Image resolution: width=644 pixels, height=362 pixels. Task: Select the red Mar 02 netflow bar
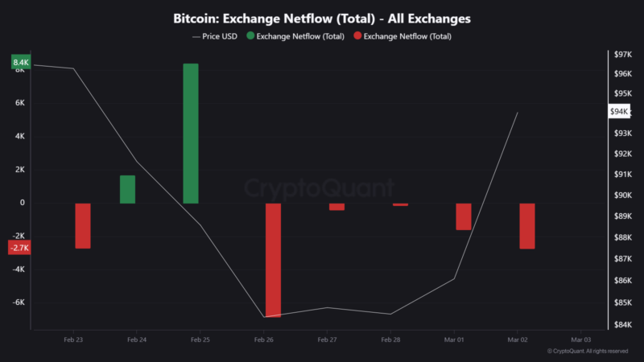coord(527,226)
